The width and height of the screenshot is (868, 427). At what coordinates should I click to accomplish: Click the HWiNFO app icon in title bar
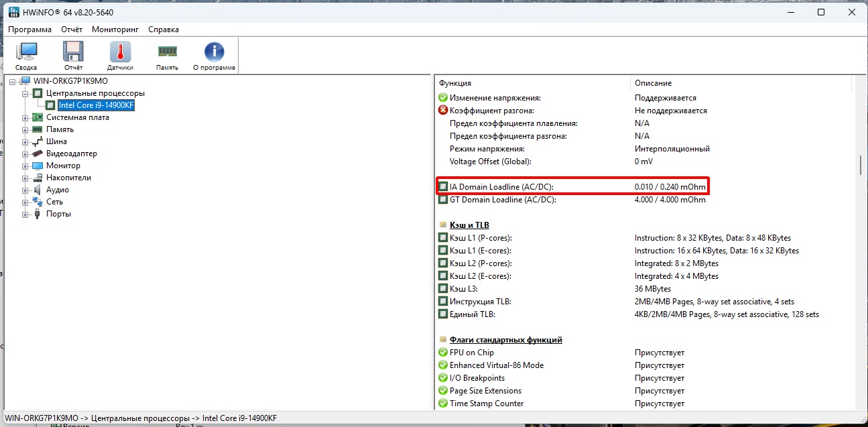(x=13, y=12)
